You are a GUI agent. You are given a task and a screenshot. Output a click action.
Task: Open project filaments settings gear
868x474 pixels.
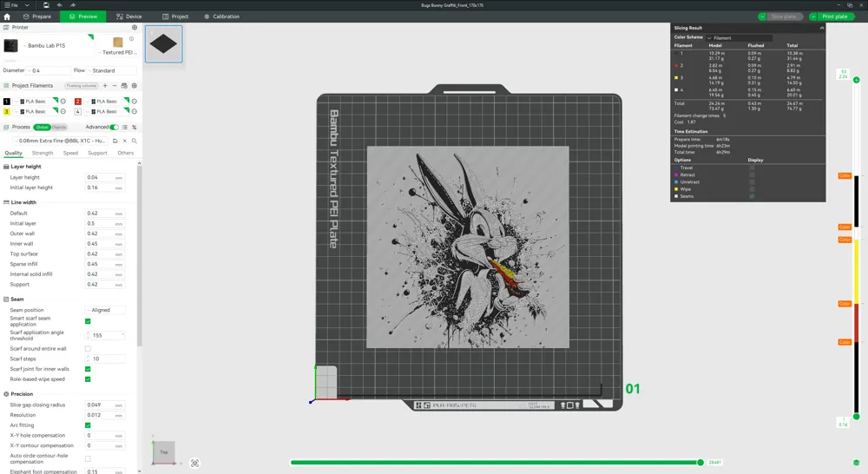pyautogui.click(x=134, y=86)
